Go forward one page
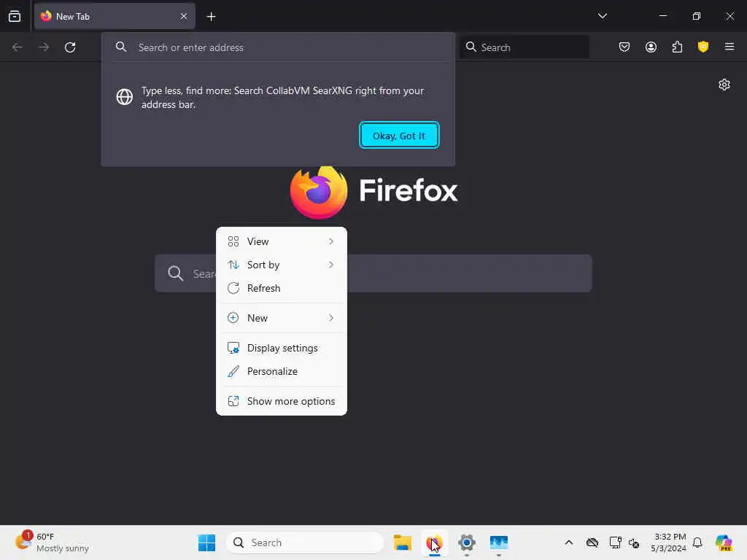Image resolution: width=747 pixels, height=560 pixels. click(x=44, y=47)
